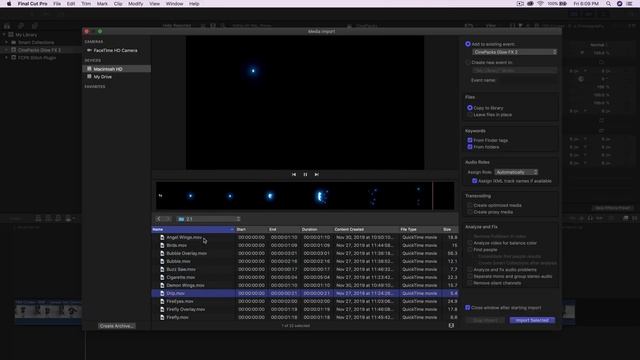Select the Macintosh HD device

[116, 69]
